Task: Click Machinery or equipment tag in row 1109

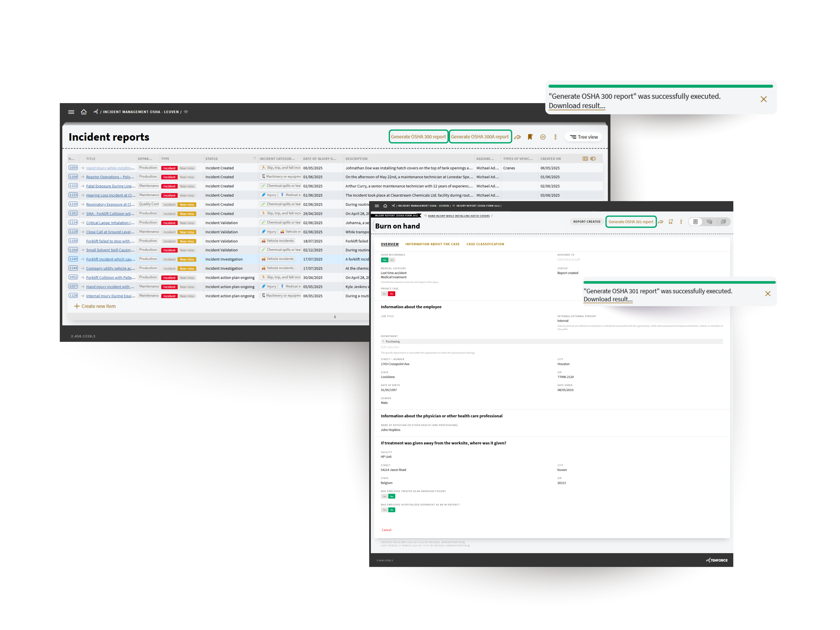Action: pyautogui.click(x=281, y=177)
